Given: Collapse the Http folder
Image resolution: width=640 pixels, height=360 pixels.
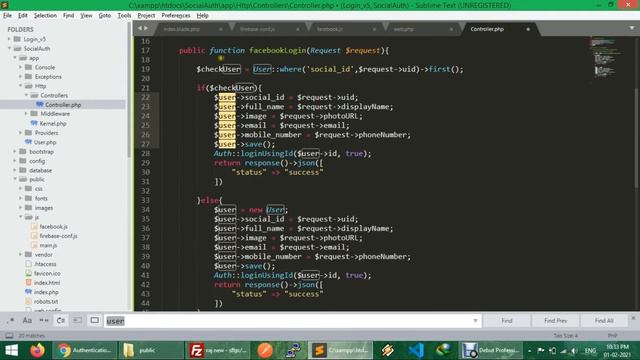Looking at the screenshot, I should point(21,86).
